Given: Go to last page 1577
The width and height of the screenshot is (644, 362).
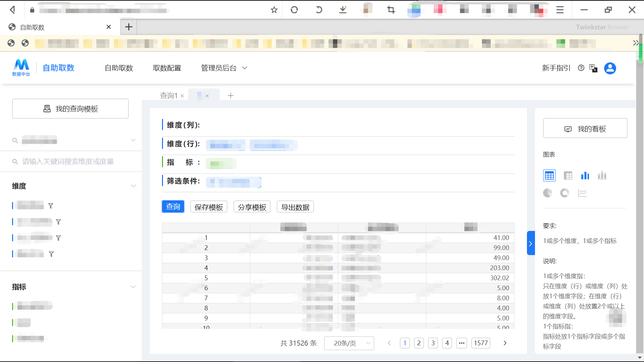Looking at the screenshot, I should 481,343.
